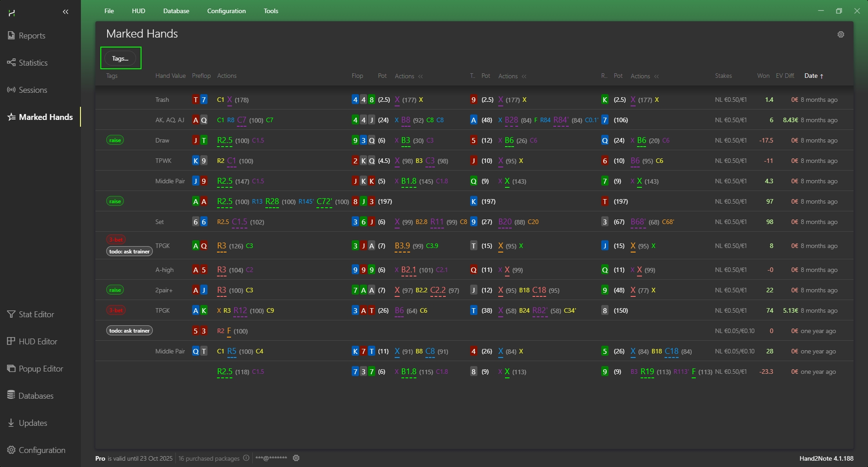Collapse the Flop Actions column

click(420, 76)
